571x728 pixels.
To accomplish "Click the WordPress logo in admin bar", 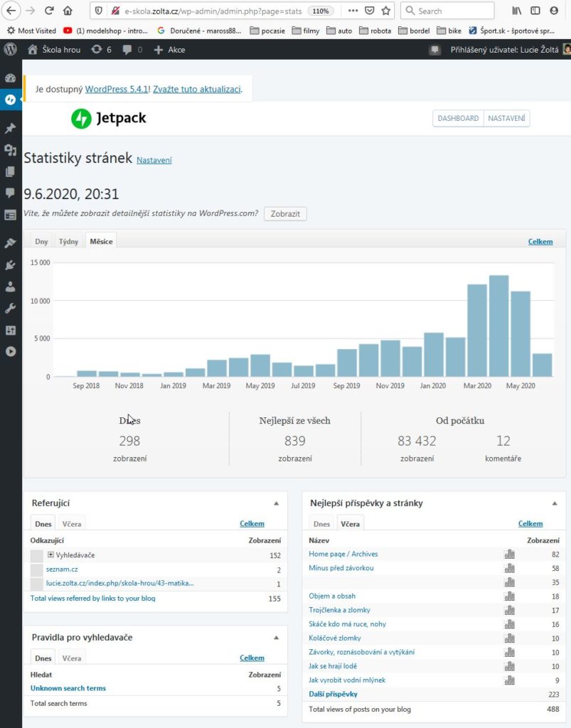I will pos(11,50).
